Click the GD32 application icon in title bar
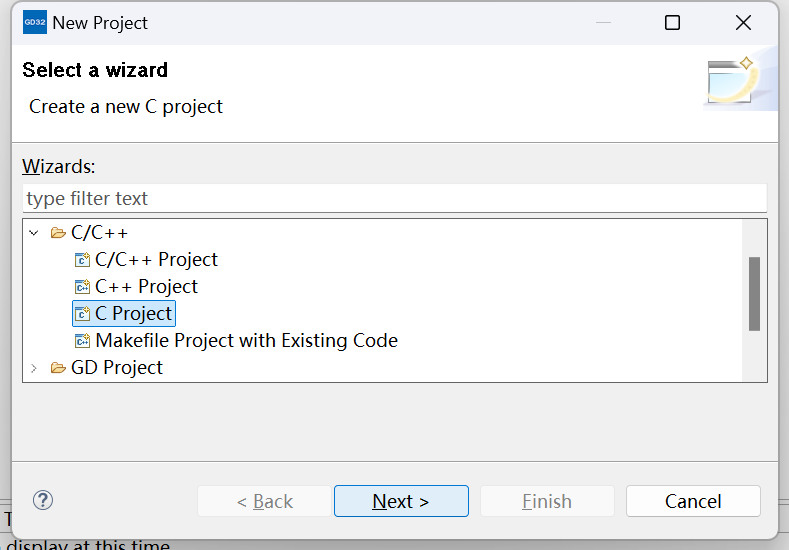The height and width of the screenshot is (550, 789). click(35, 22)
